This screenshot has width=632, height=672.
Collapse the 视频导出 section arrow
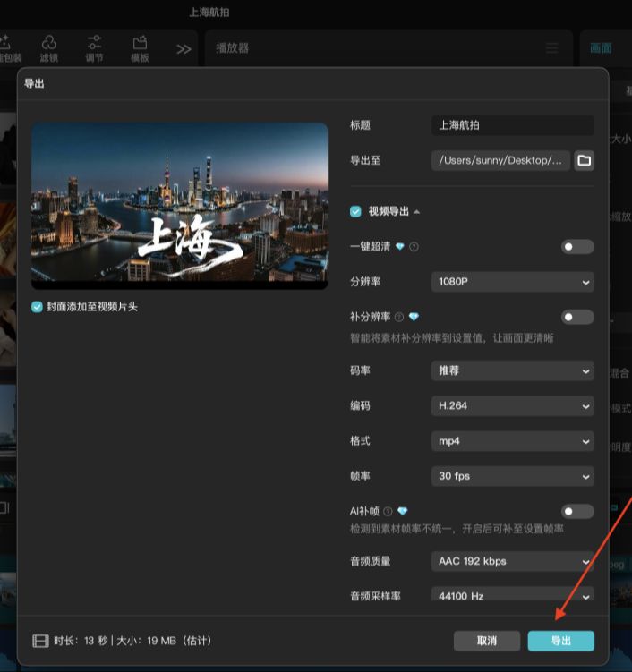pos(417,212)
